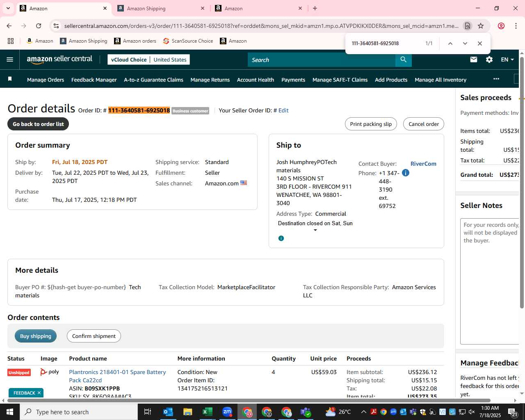Click the RiverCom contact buyer link
The height and width of the screenshot is (420, 525).
pyautogui.click(x=423, y=164)
